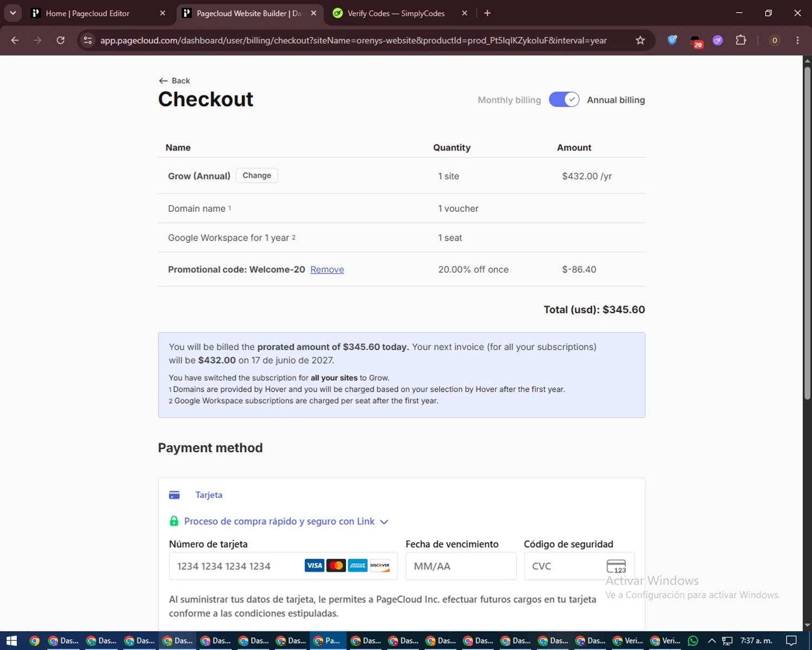Click 'Total (usd): $345.60' text
The width and height of the screenshot is (812, 650).
(594, 310)
